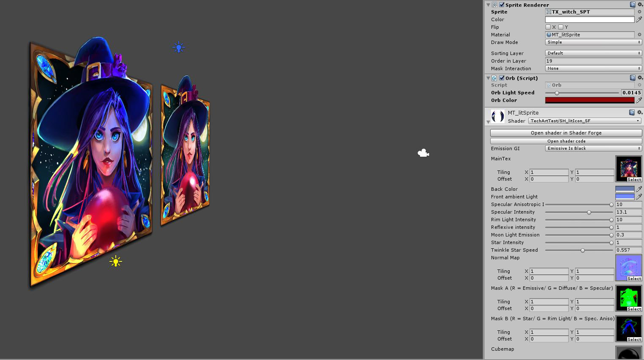The image size is (644, 360).
Task: Use eyedropper next to Sprite Renderer Color
Action: (x=639, y=19)
